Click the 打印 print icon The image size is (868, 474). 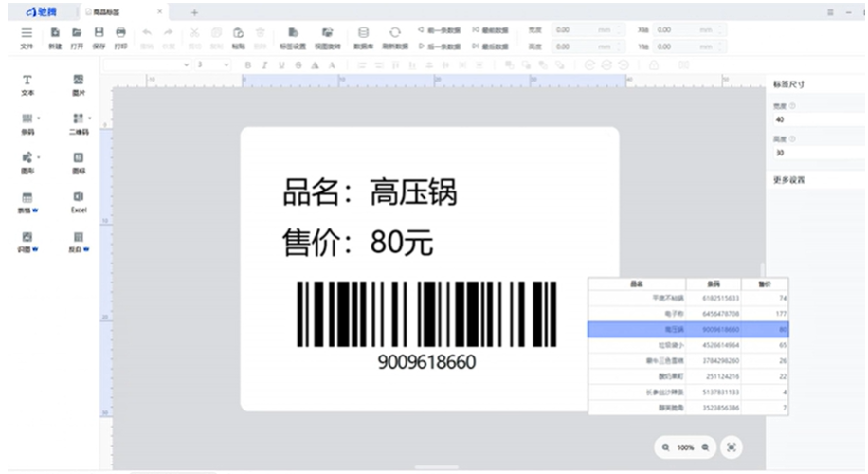120,32
